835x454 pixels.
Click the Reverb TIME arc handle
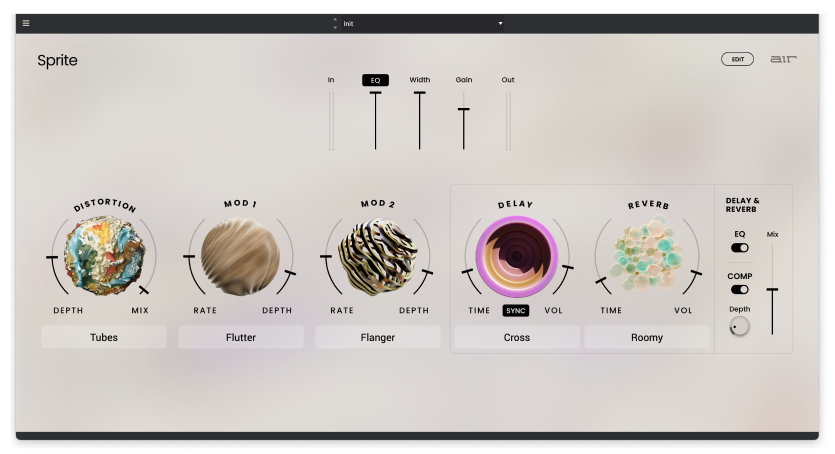coord(601,280)
